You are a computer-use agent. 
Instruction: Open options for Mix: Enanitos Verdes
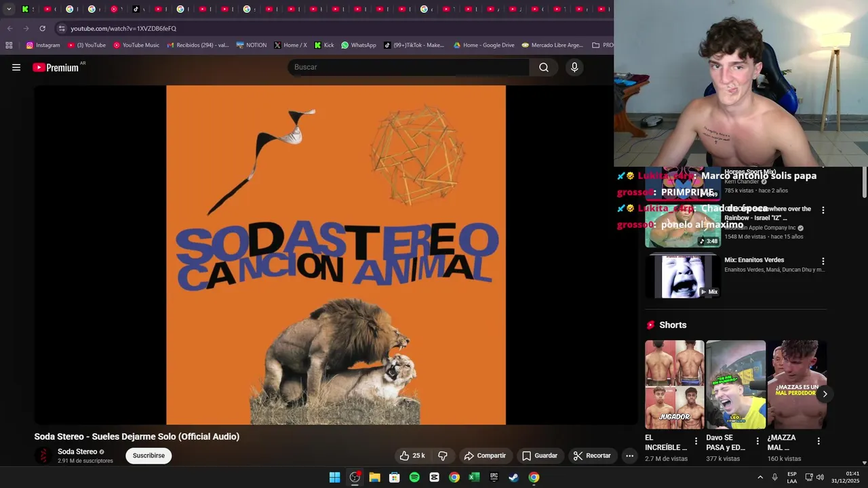823,261
